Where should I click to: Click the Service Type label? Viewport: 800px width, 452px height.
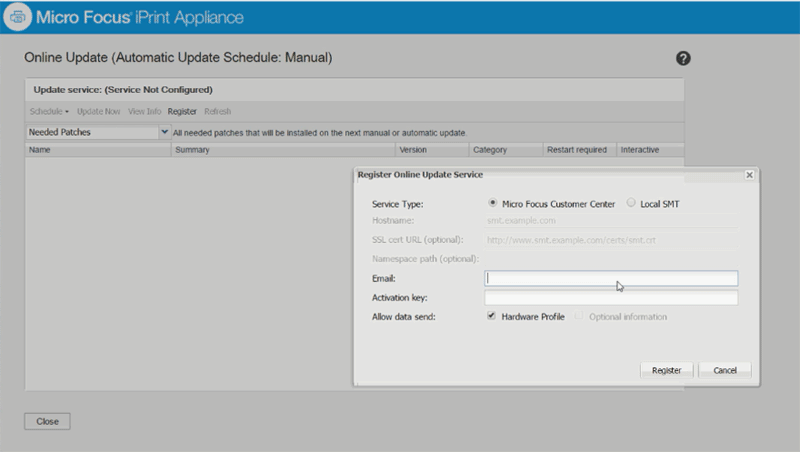(x=397, y=204)
